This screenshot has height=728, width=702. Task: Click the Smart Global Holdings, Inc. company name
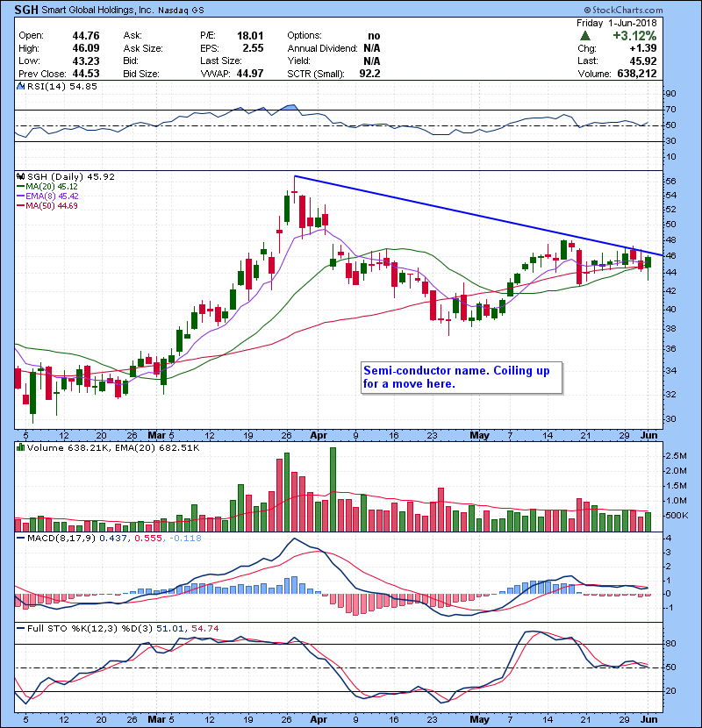pyautogui.click(x=97, y=10)
